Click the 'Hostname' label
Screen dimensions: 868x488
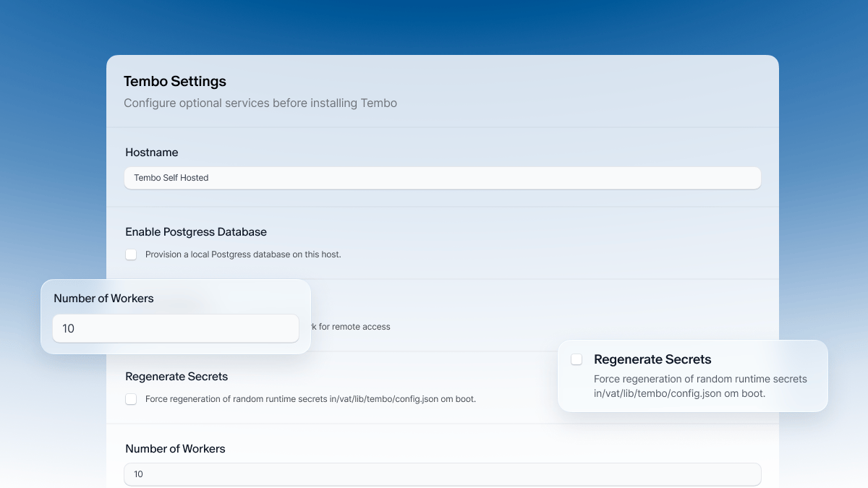(152, 153)
